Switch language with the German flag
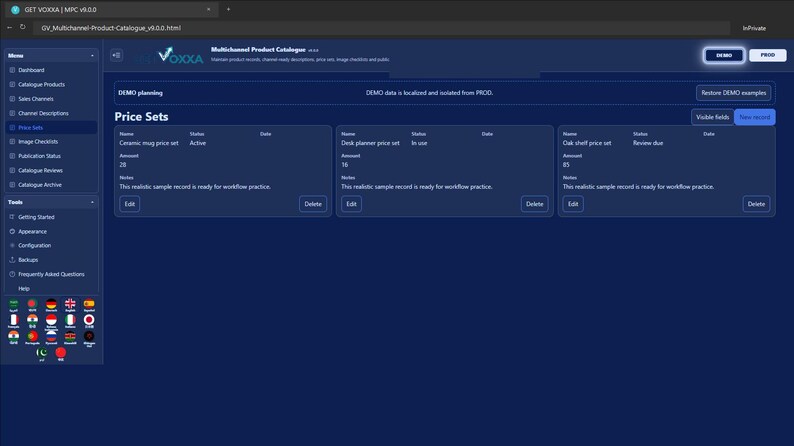 51,305
